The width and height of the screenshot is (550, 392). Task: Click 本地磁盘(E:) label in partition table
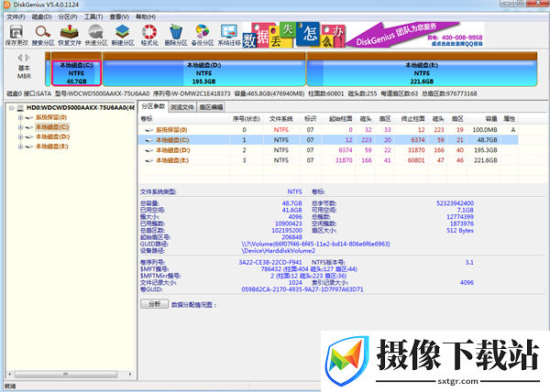coord(172,160)
